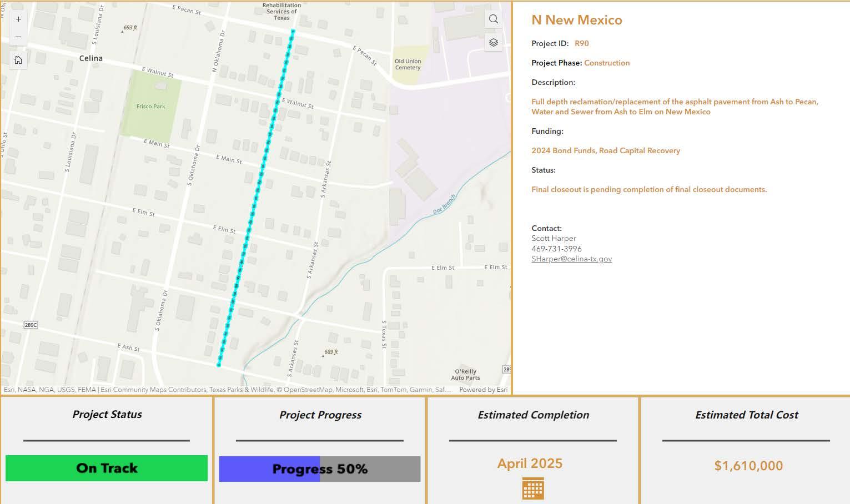Click the Project ID value R90
The height and width of the screenshot is (504, 850).
pyautogui.click(x=581, y=43)
